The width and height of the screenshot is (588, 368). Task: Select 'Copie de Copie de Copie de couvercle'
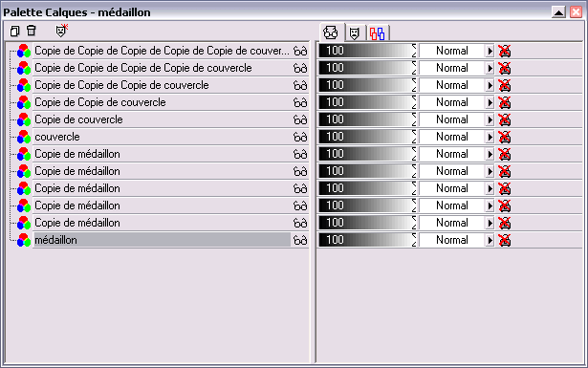pos(121,85)
